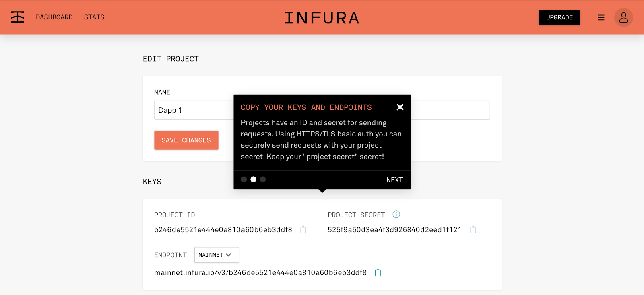Click the KEYS section heading

click(152, 182)
